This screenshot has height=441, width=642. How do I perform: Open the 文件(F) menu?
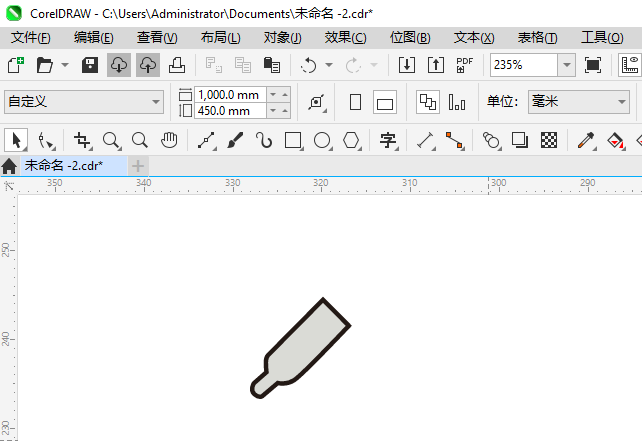coord(31,38)
